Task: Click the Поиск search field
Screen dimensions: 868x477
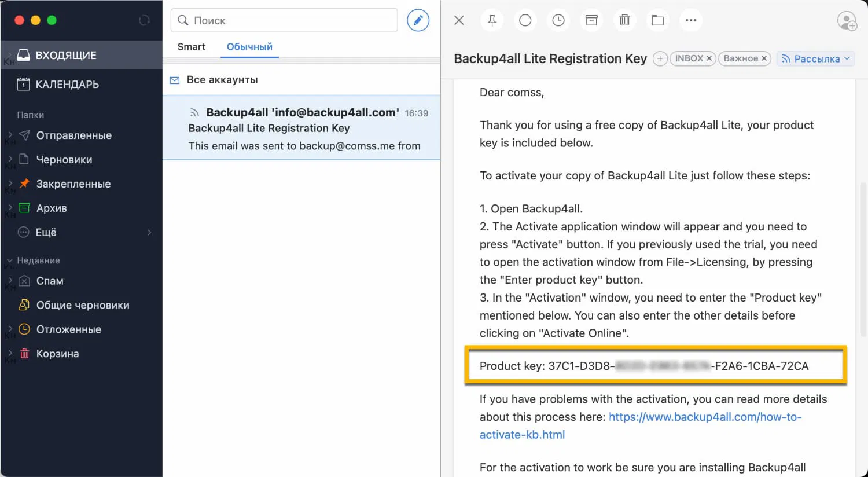Action: [x=284, y=20]
